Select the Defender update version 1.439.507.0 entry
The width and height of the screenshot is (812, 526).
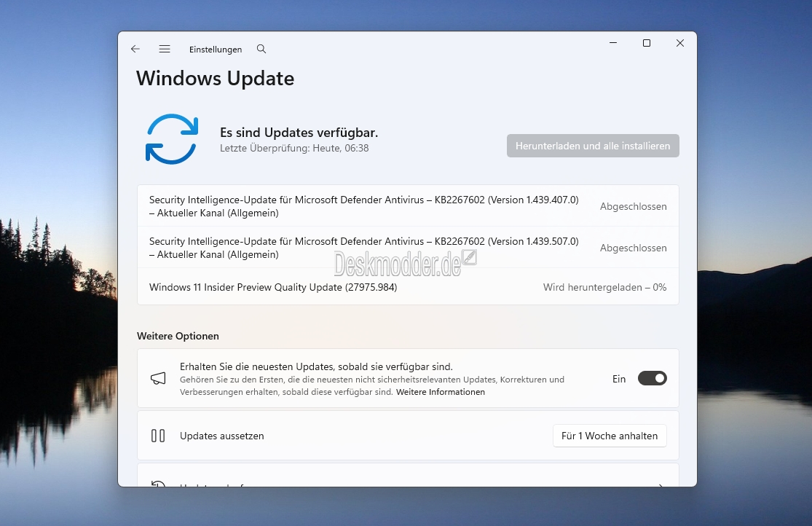click(x=363, y=248)
